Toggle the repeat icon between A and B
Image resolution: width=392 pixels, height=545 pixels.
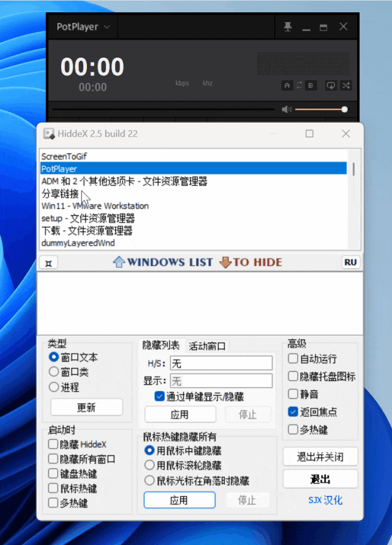point(299,85)
